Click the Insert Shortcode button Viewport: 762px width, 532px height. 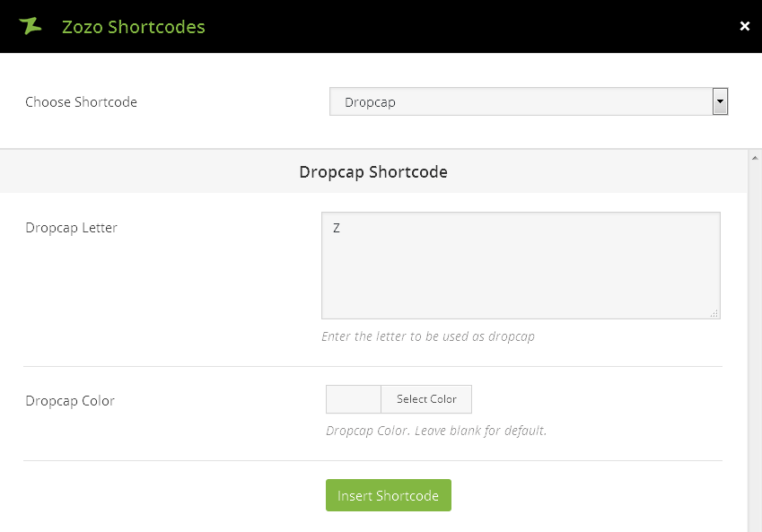pos(388,495)
